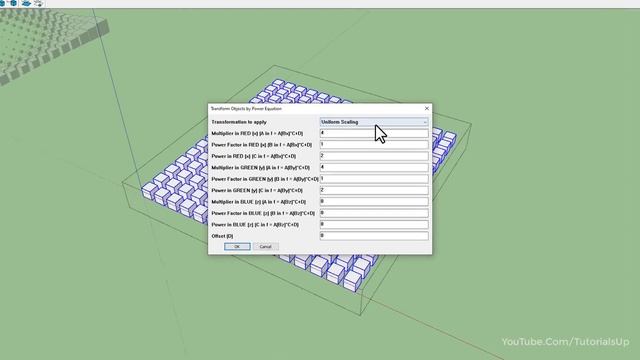Click the 'Transformation to apply' label
640x360 pixels.
[x=239, y=122]
